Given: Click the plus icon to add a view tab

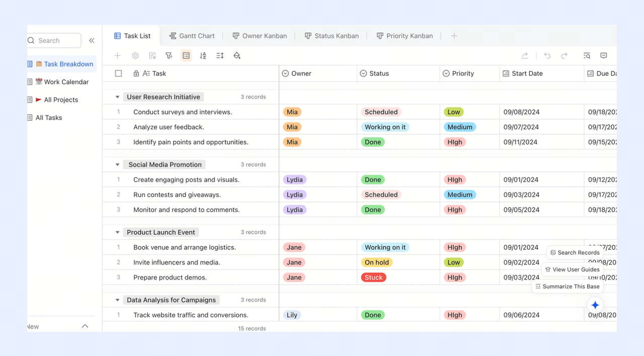Looking at the screenshot, I should coord(454,36).
